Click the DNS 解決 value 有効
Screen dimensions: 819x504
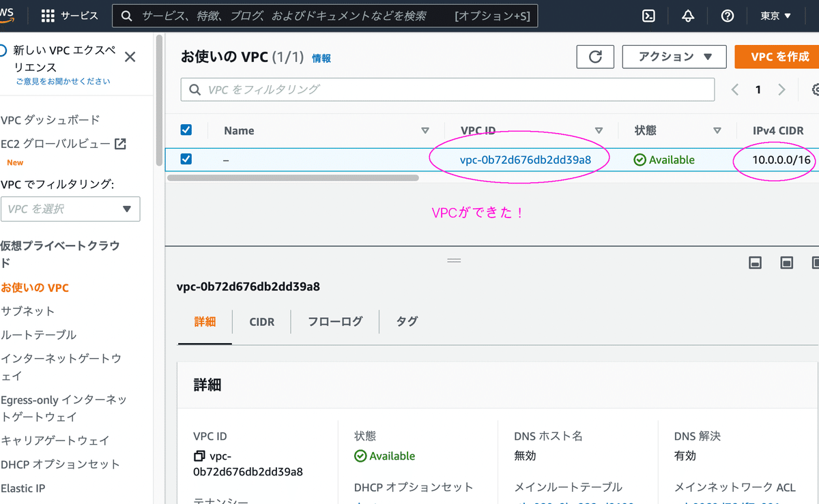tap(685, 456)
